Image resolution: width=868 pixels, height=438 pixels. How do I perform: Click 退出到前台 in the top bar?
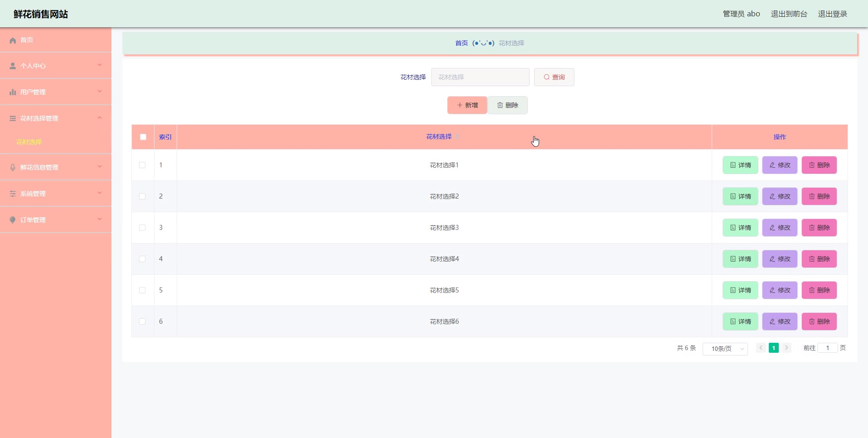[x=789, y=14]
